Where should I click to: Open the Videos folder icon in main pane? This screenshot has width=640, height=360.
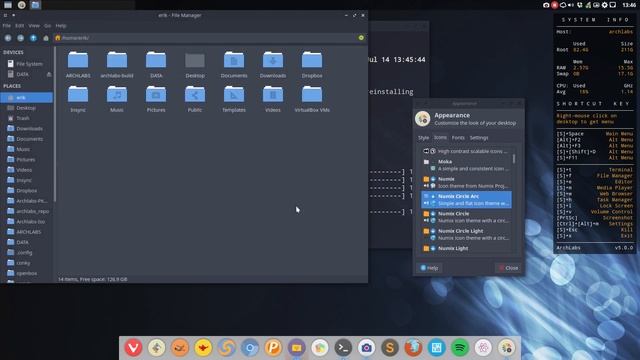pos(273,94)
